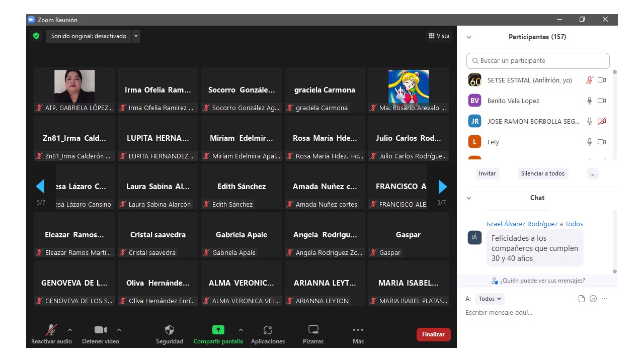Select ARIANNA LEYTON video tile
This screenshot has height=362, width=644.
325,284
